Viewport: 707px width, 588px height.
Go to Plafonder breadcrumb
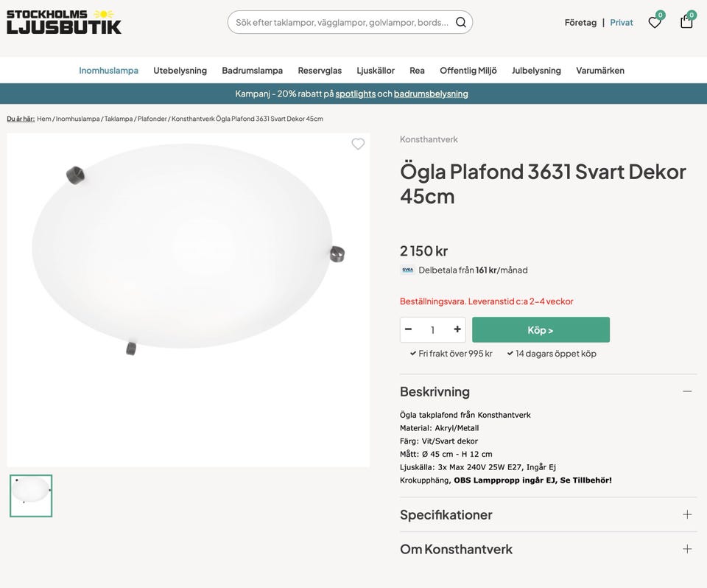pos(152,119)
